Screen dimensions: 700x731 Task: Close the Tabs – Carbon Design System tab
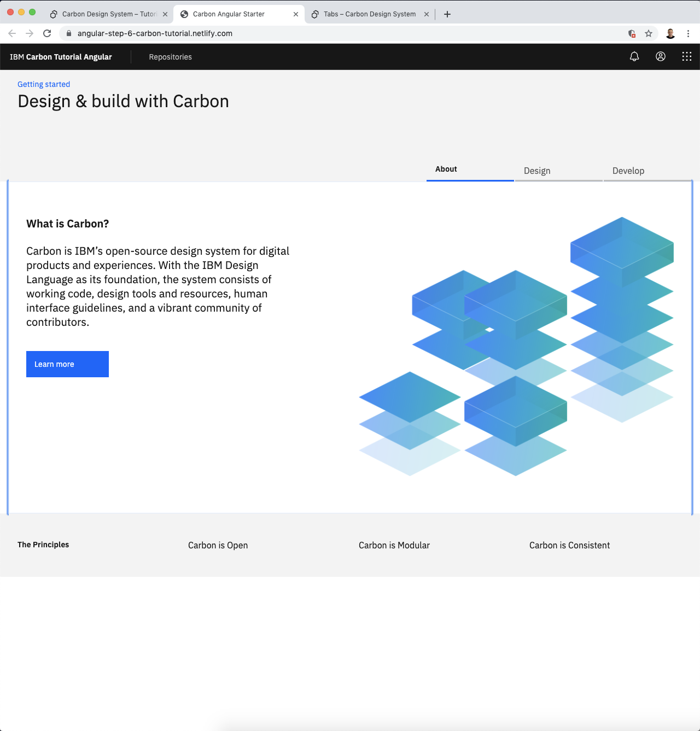coord(427,14)
